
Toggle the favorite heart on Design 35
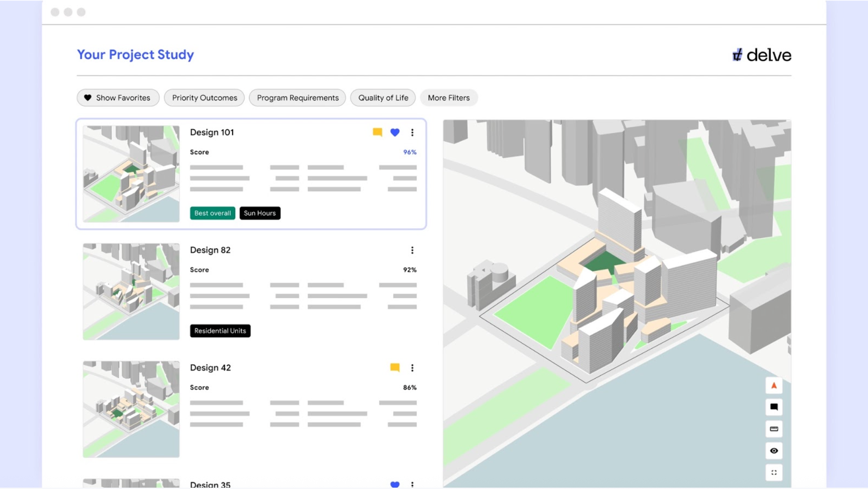395,484
